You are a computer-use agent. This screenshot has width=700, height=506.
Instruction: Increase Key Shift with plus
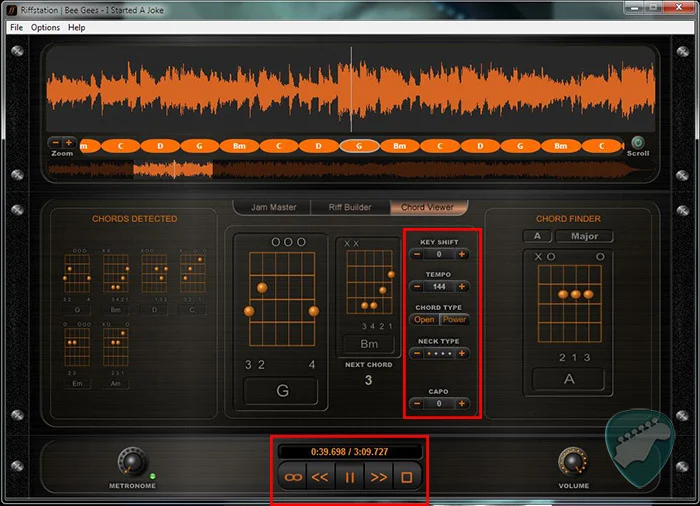462,254
